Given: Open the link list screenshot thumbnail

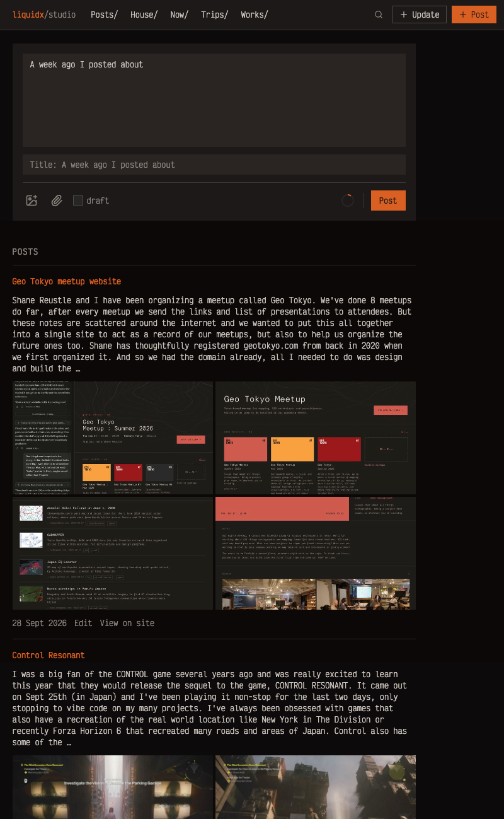Looking at the screenshot, I should click(113, 553).
